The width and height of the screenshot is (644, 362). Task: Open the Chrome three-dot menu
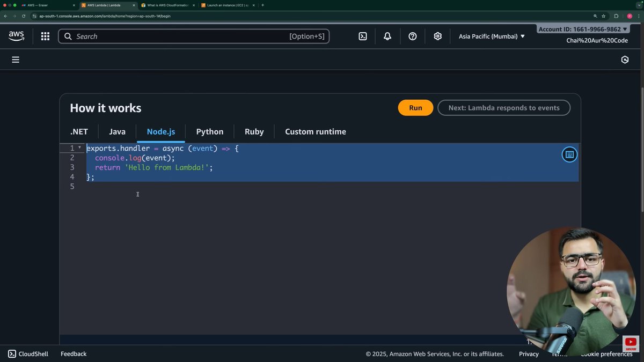coord(639,16)
